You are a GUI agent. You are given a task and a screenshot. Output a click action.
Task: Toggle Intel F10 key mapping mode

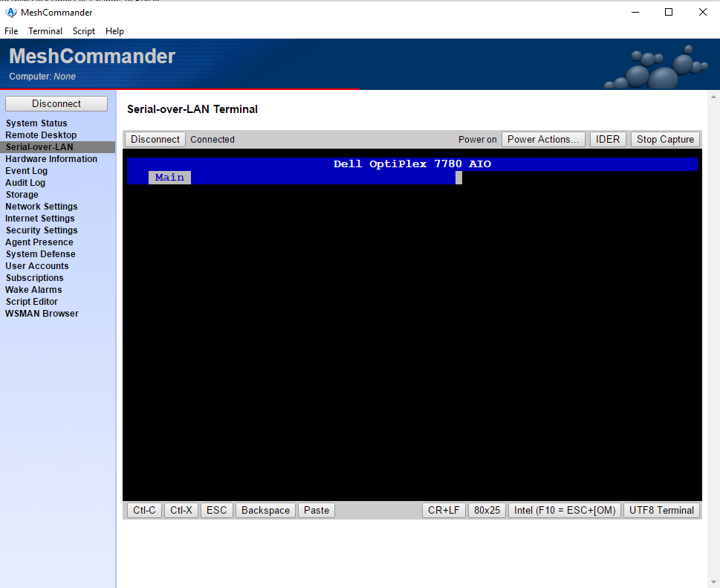pos(565,511)
